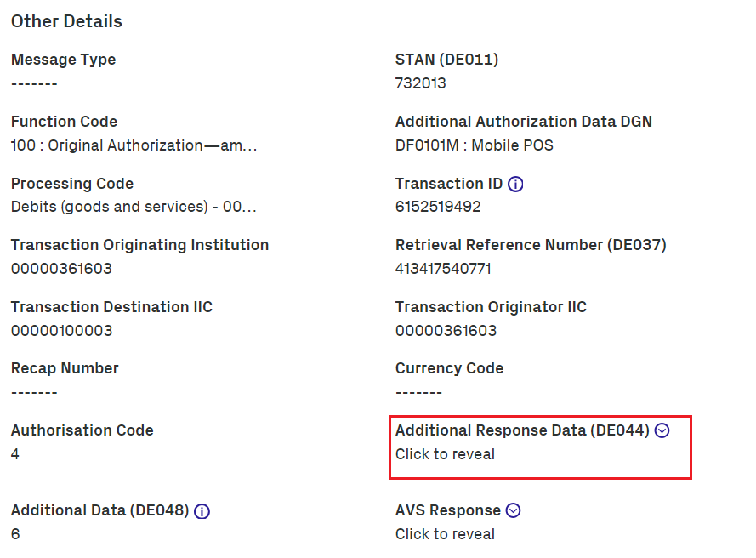Click the info icon beside Transaction ID

[x=515, y=184]
